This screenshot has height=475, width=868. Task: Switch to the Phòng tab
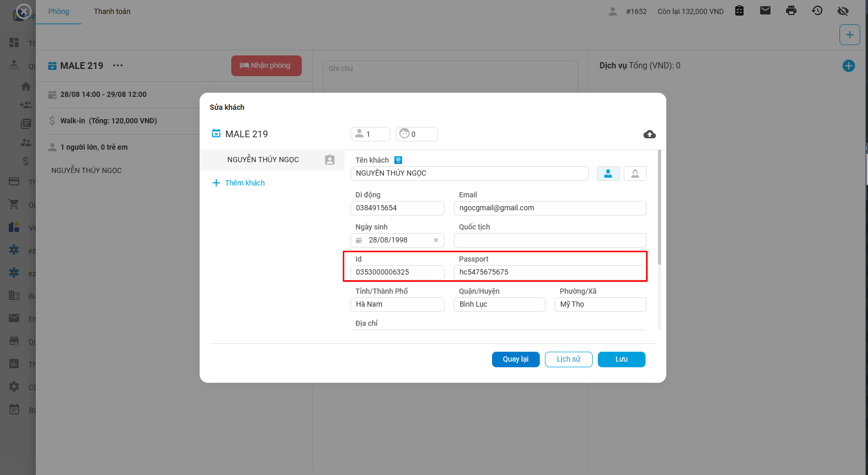(59, 11)
